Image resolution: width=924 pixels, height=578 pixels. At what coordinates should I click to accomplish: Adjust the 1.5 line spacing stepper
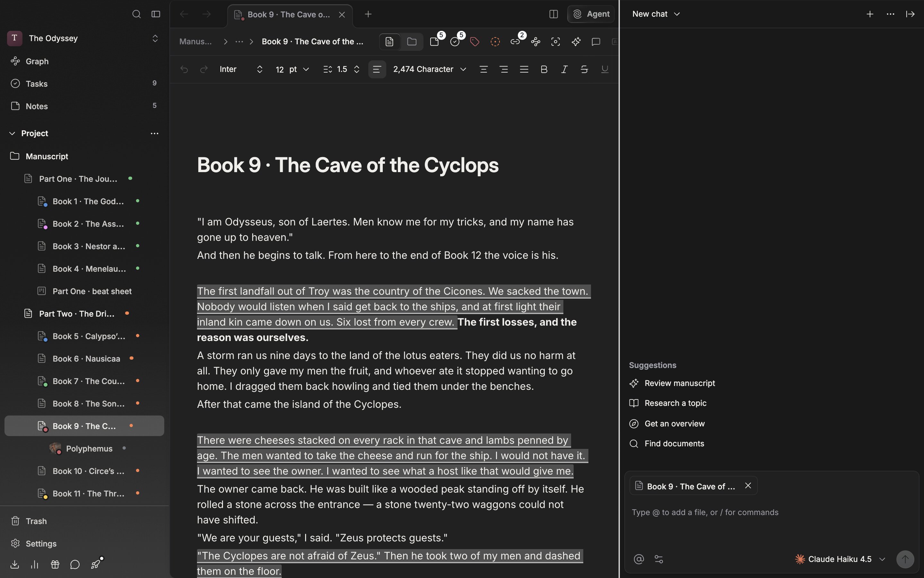[357, 69]
